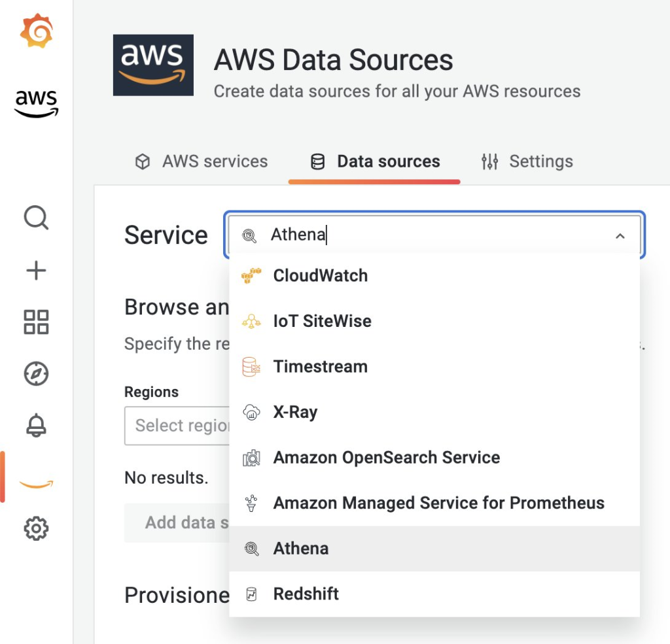This screenshot has width=670, height=644.
Task: Choose Redshift in the dropdown list
Action: pos(306,594)
